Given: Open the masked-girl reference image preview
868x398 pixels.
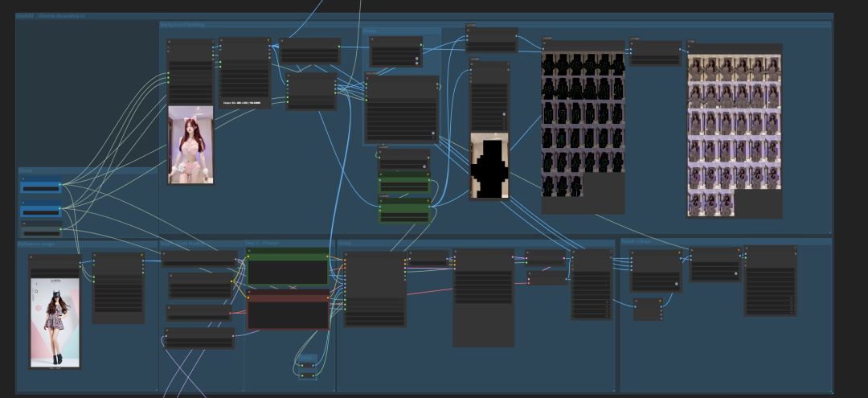Looking at the screenshot, I should [55, 322].
